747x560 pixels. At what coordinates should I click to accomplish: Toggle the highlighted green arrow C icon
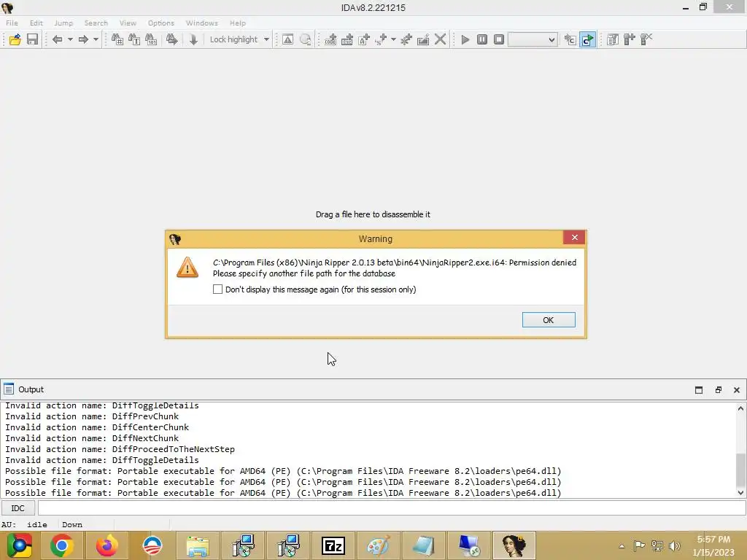click(587, 39)
